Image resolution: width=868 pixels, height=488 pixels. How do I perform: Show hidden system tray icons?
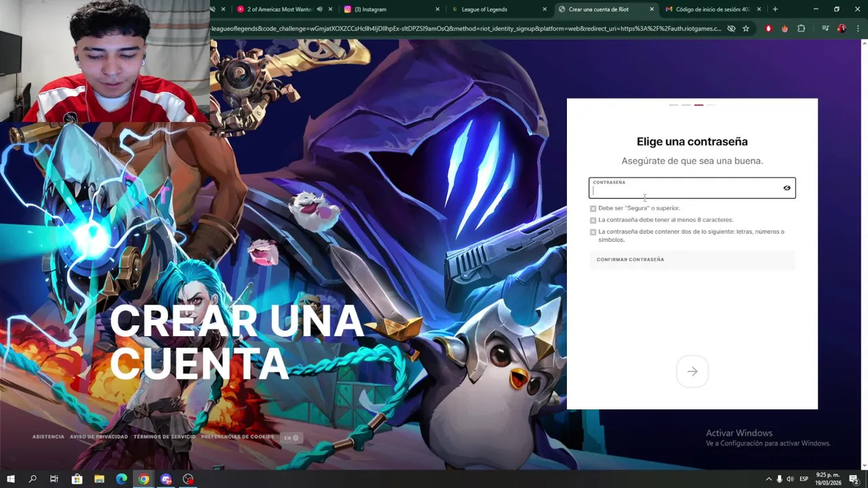click(x=768, y=479)
